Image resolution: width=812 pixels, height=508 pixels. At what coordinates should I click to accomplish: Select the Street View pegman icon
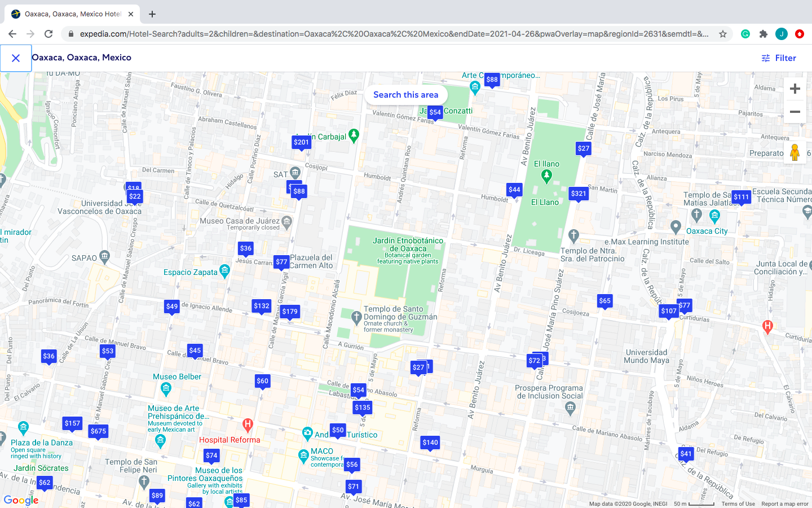[795, 152]
